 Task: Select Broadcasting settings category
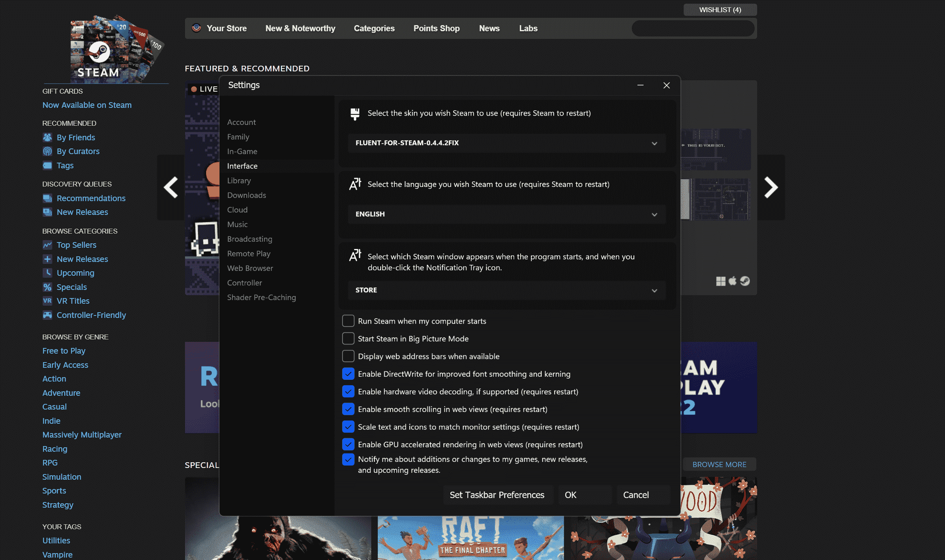250,239
